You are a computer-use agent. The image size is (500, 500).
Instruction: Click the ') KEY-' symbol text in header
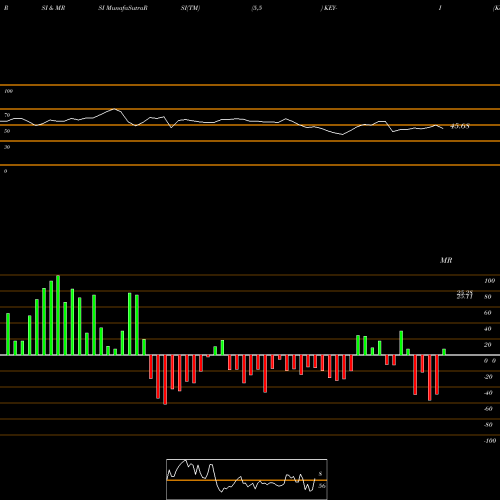329,8
